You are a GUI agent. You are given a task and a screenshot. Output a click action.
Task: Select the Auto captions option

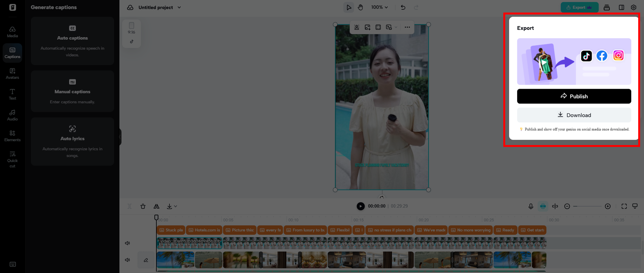point(72,41)
